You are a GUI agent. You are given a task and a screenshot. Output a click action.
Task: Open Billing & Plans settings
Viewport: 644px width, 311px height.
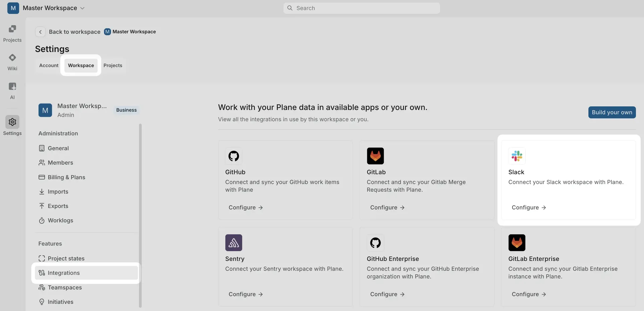coord(87,177)
